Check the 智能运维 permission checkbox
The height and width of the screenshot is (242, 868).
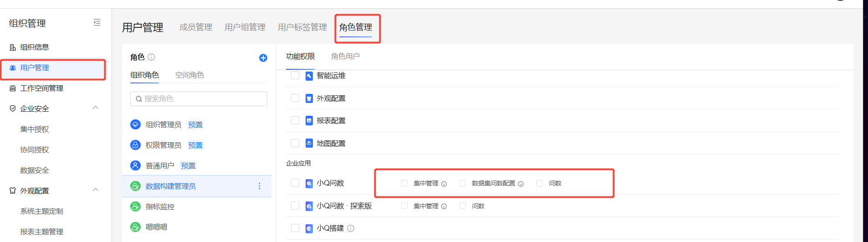(x=295, y=75)
